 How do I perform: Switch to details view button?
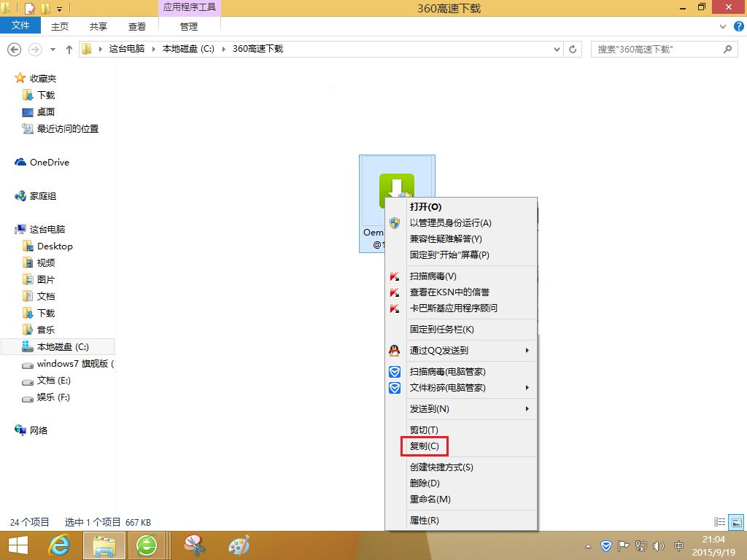[720, 522]
